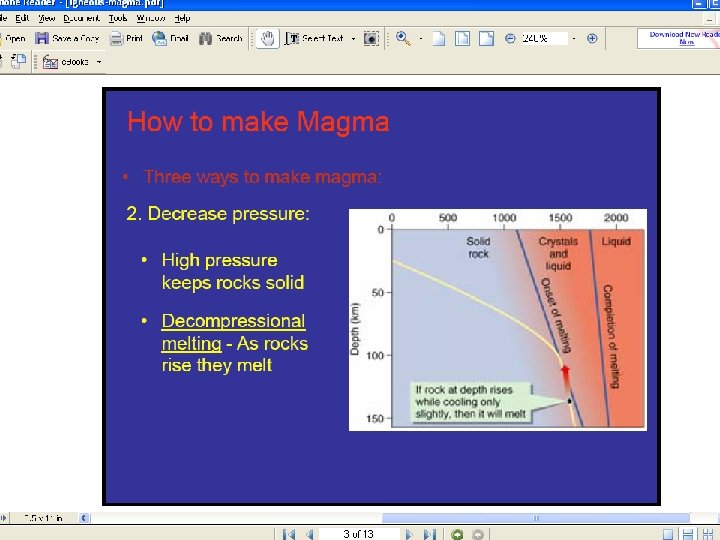Open the zoom percentage dropdown
Screen dimensions: 720x540
pos(574,39)
